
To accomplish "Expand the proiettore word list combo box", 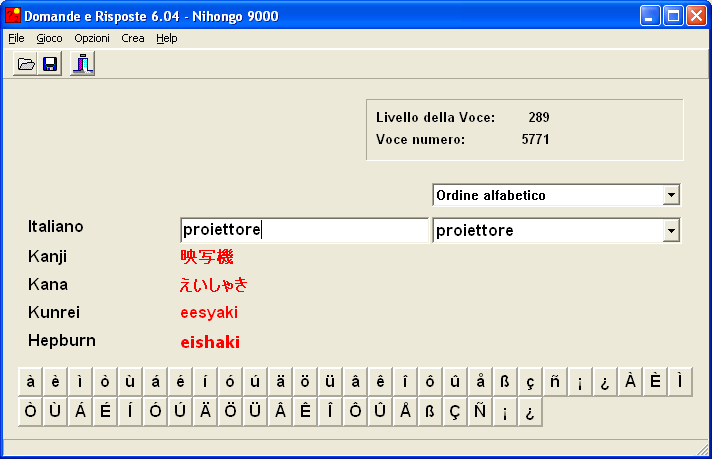I will (x=671, y=231).
